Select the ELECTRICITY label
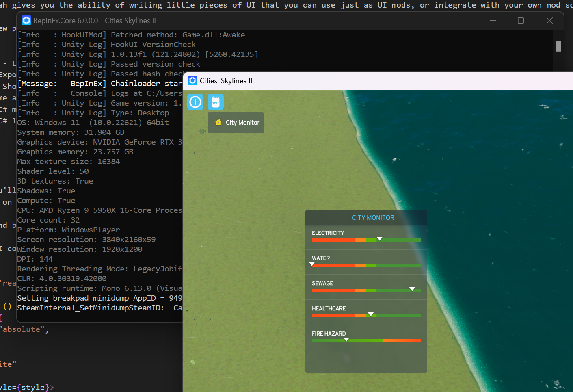This screenshot has height=392, width=573. [x=328, y=233]
